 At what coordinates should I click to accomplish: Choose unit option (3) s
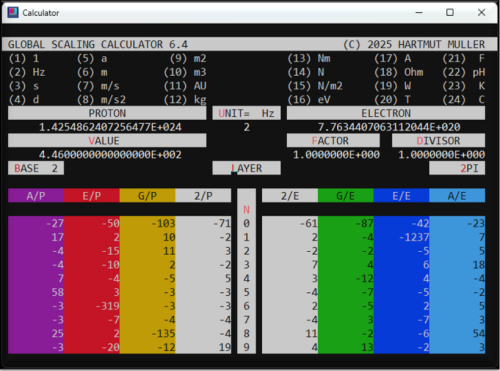pyautogui.click(x=24, y=86)
